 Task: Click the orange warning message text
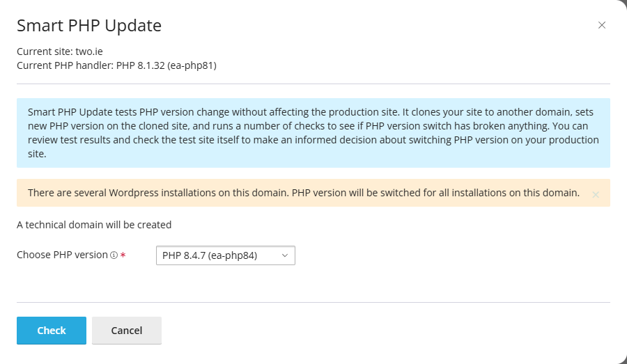pos(304,193)
